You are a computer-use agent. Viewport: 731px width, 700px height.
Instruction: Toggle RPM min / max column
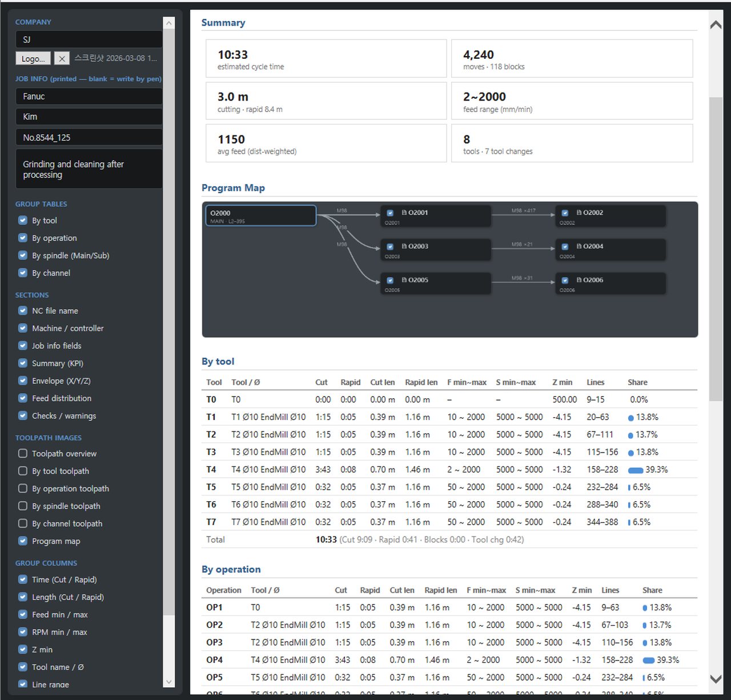(x=23, y=631)
